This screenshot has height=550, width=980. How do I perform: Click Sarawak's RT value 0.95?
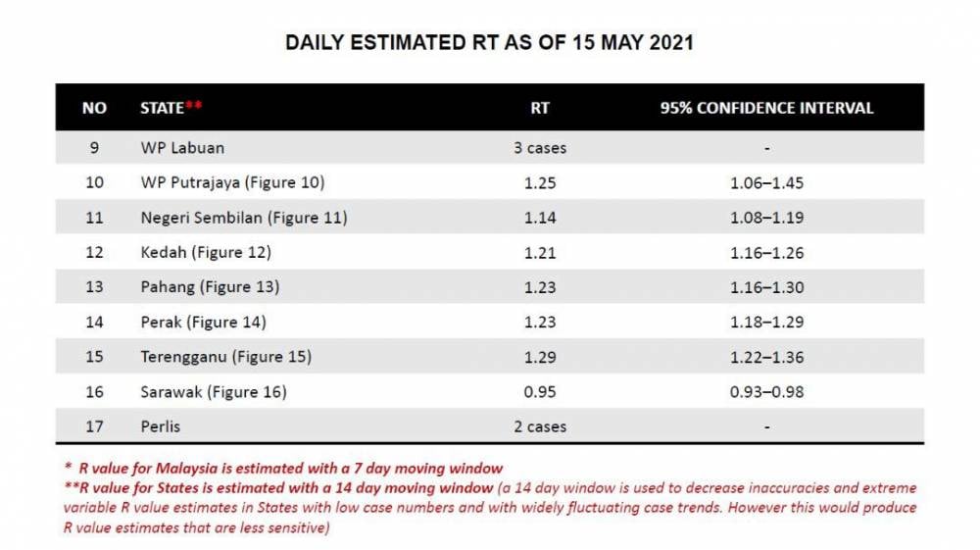pyautogui.click(x=540, y=392)
